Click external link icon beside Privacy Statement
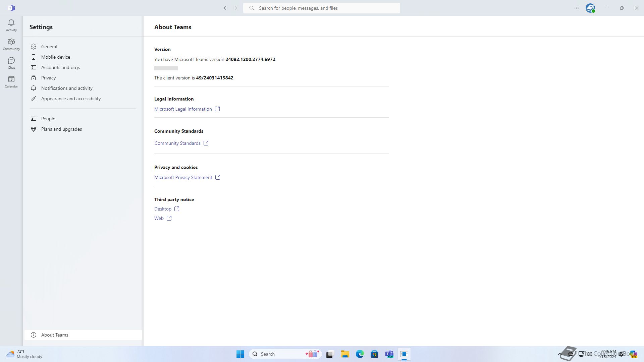Image resolution: width=644 pixels, height=362 pixels. [x=218, y=177]
